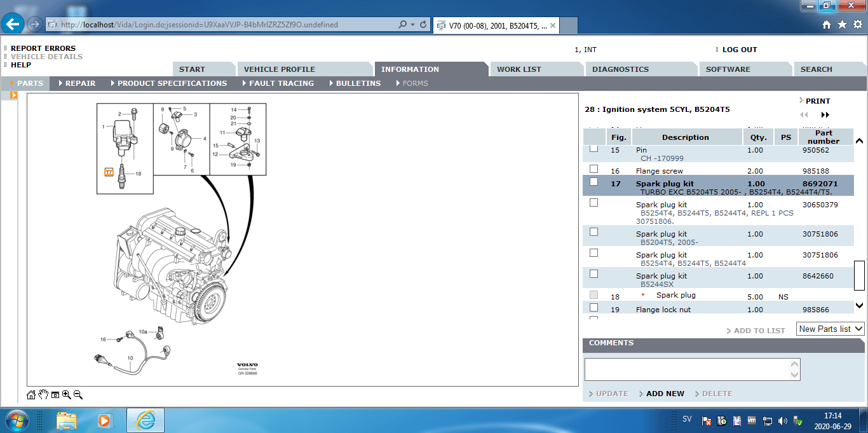Check the box for Flange screw row

tap(593, 169)
